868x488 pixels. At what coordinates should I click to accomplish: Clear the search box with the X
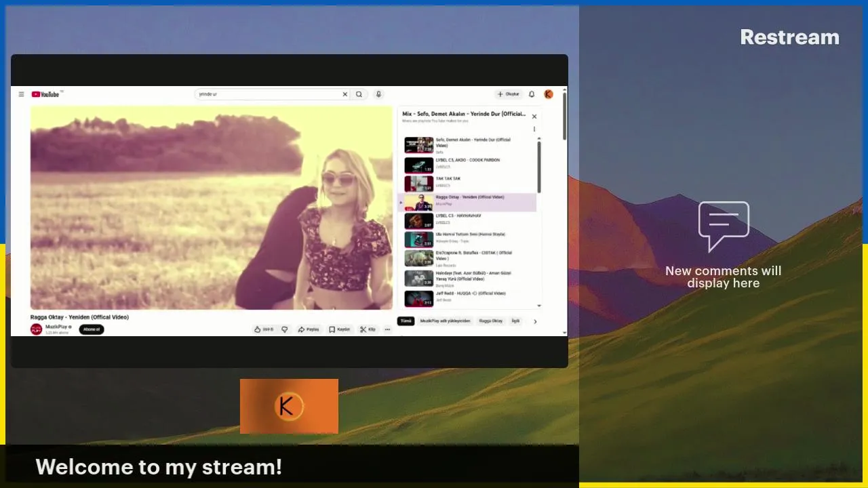pyautogui.click(x=344, y=94)
